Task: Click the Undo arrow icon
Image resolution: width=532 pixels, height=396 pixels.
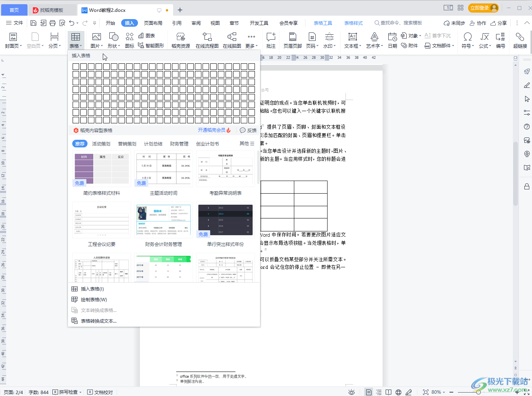Action: coord(71,23)
